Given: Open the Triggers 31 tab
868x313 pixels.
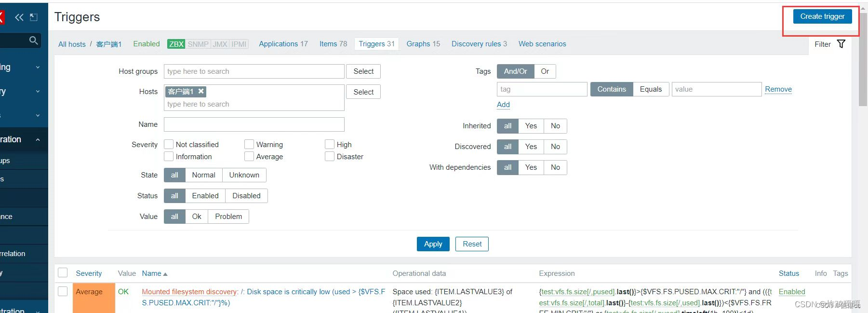Looking at the screenshot, I should [x=376, y=44].
